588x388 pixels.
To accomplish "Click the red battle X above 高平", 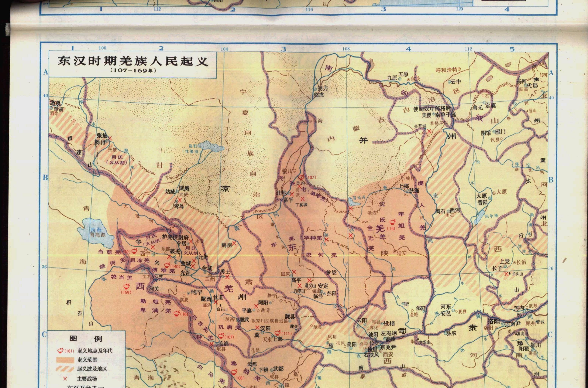I will pyautogui.click(x=294, y=272).
